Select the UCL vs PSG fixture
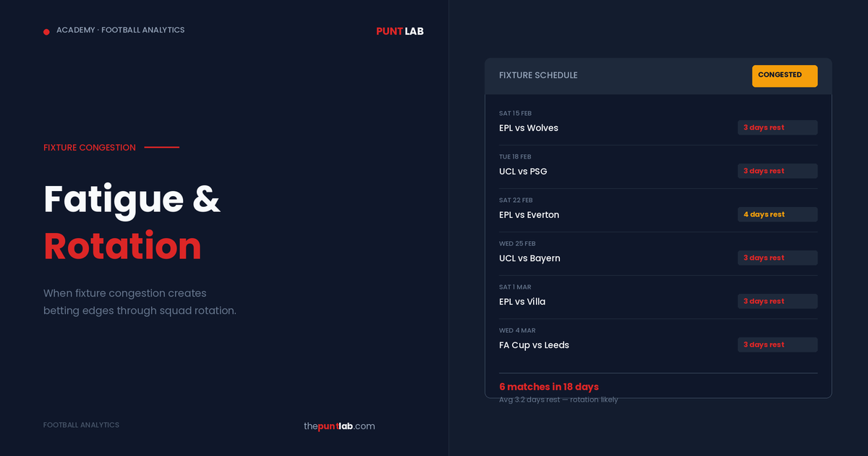The image size is (868, 456). coord(523,172)
